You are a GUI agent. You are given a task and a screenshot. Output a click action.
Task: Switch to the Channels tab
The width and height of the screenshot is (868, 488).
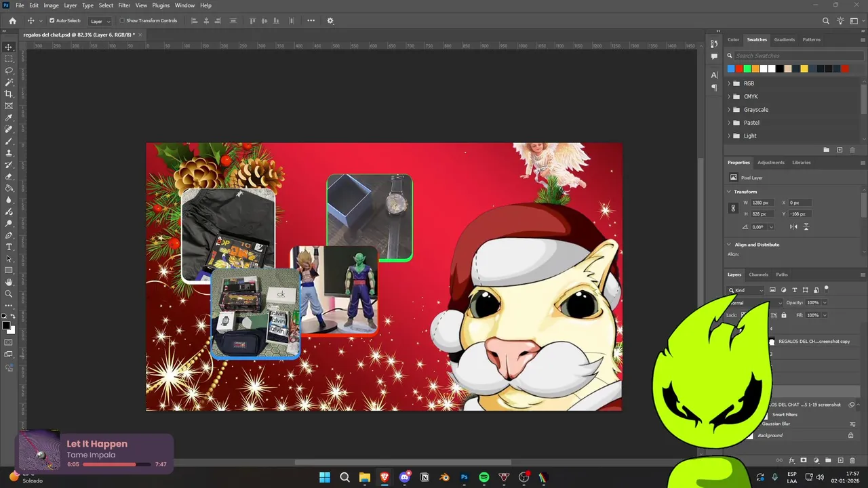click(758, 274)
